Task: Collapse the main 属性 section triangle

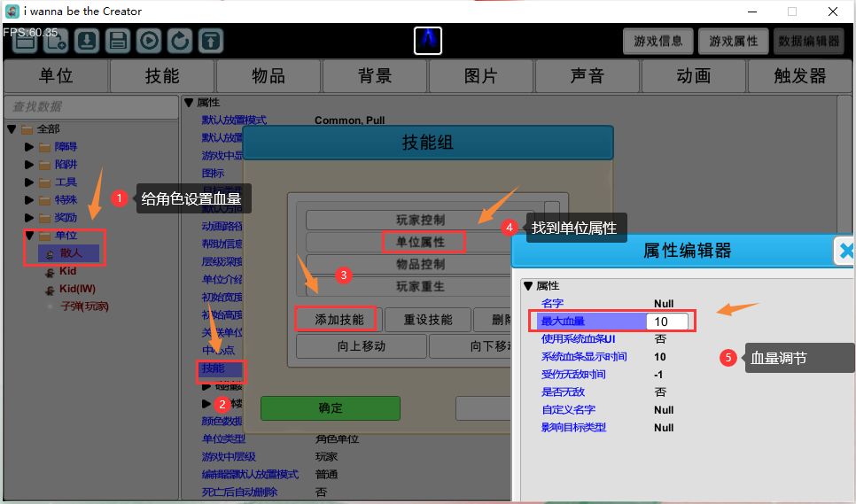Action: point(189,103)
